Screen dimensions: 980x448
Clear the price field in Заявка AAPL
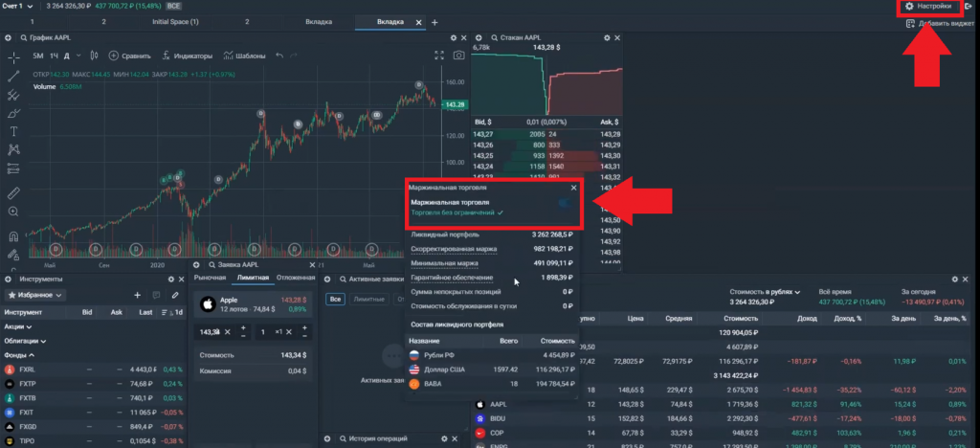228,332
